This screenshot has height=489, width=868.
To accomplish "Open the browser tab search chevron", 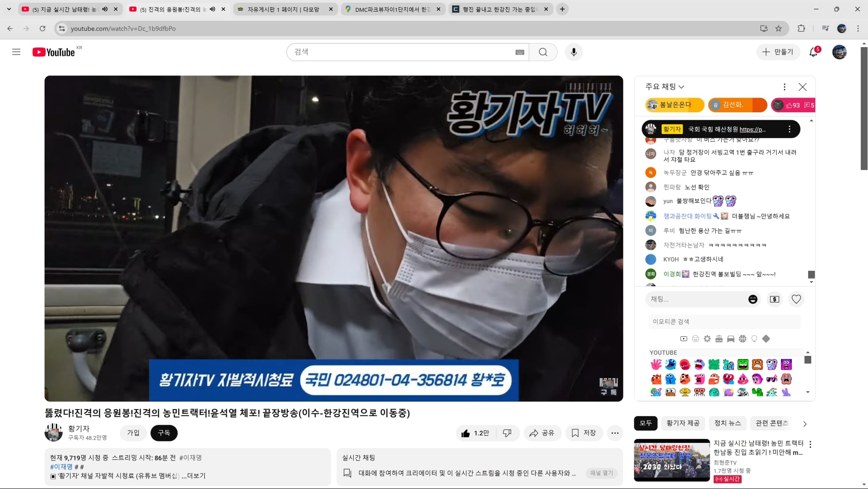I will (x=9, y=9).
